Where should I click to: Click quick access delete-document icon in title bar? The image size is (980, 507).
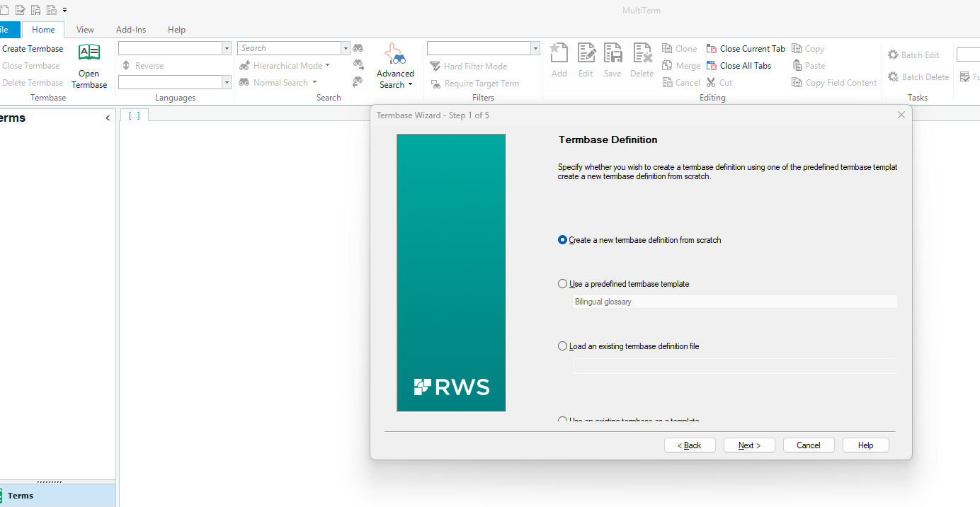coord(51,10)
